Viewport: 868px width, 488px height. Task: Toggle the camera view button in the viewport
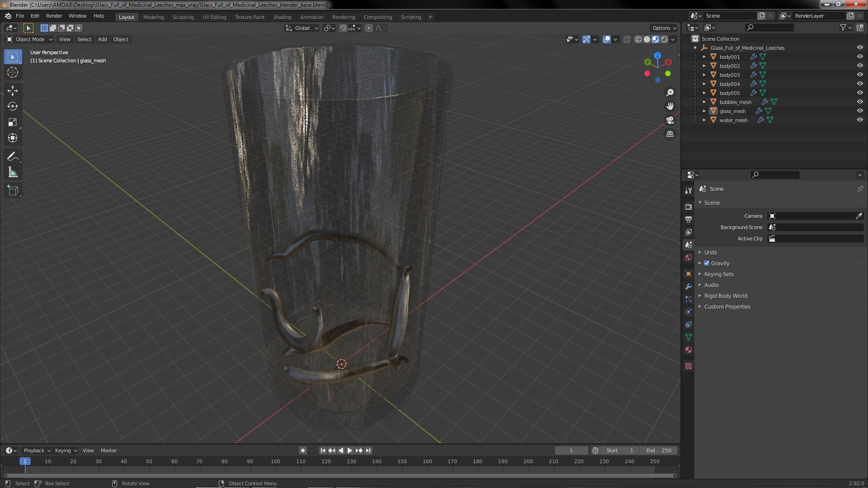coord(670,120)
